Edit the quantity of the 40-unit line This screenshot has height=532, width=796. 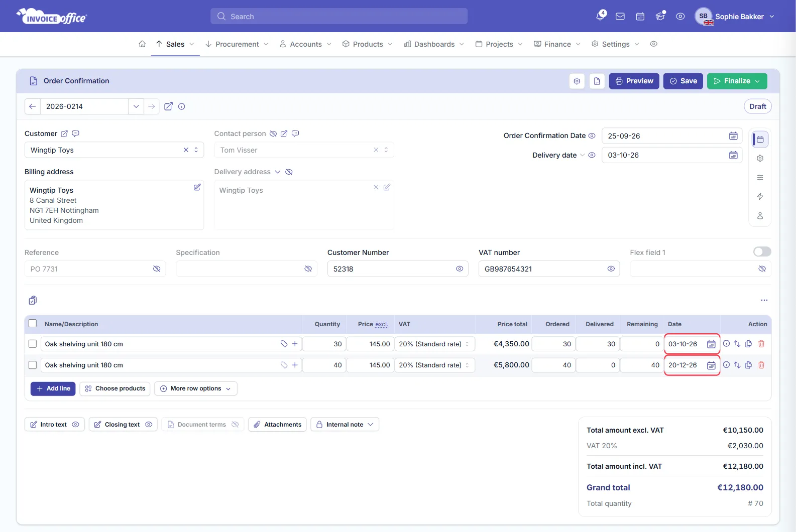click(324, 365)
